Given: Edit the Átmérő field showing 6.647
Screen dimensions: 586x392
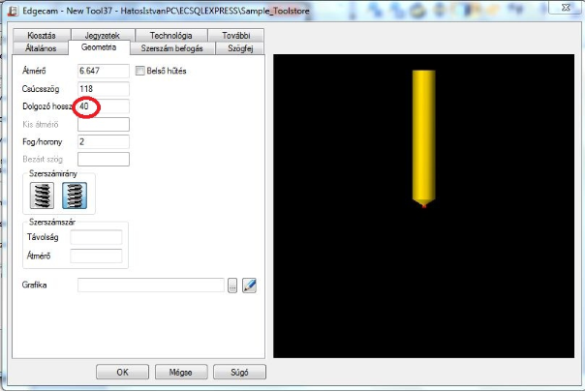Looking at the screenshot, I should 104,71.
